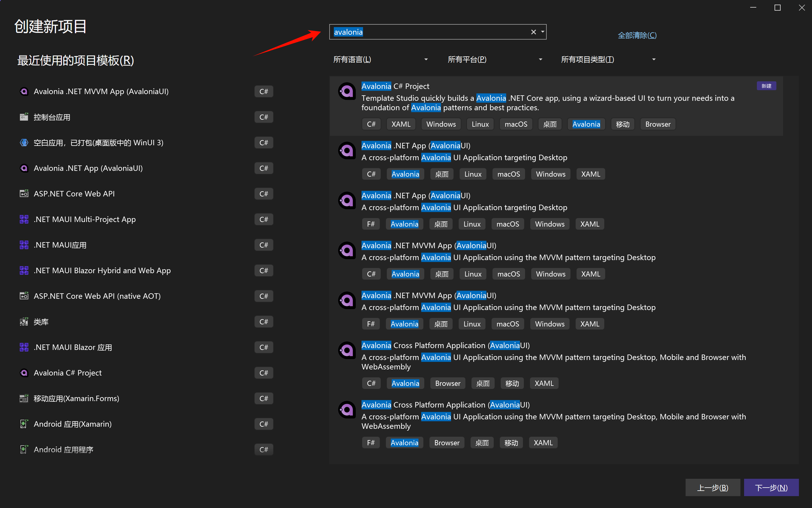Screen dimensions: 812x508
Task: Minimize the 创建新项目 dialog window
Action: [753, 7]
